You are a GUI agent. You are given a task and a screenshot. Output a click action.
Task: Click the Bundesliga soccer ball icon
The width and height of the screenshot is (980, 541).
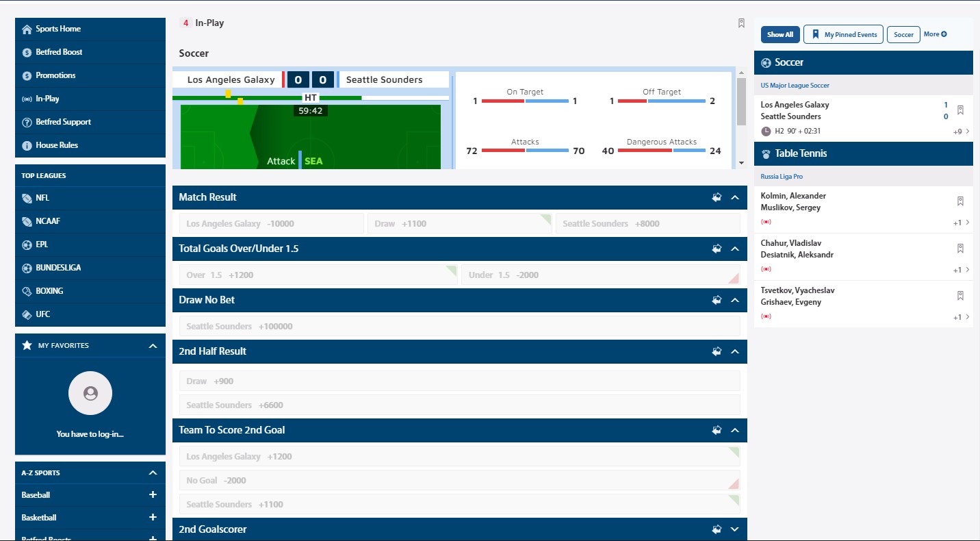[27, 268]
